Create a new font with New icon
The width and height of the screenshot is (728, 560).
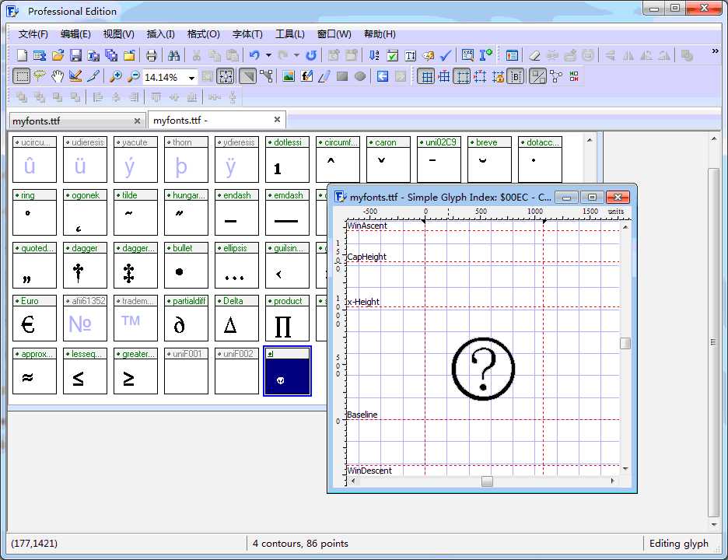(22, 56)
